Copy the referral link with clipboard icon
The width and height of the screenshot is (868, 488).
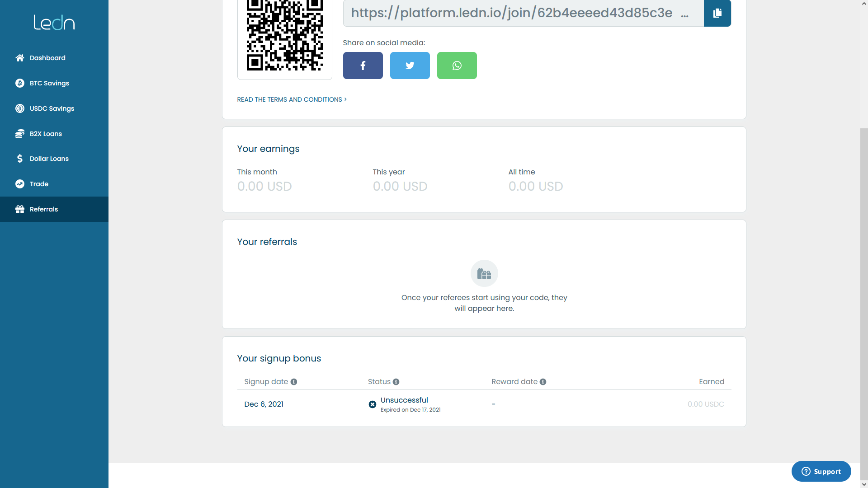coord(717,13)
